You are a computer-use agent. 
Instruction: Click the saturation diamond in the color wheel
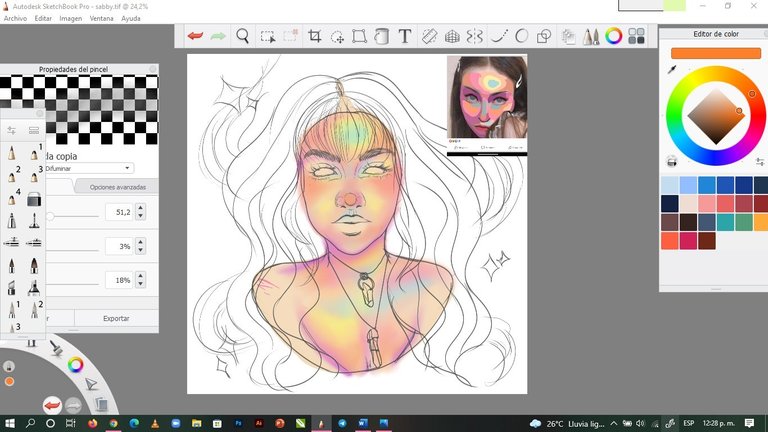coord(716,116)
